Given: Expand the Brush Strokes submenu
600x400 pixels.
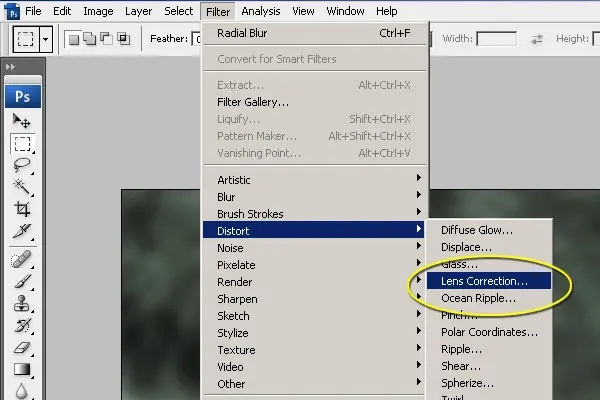Looking at the screenshot, I should tap(314, 214).
